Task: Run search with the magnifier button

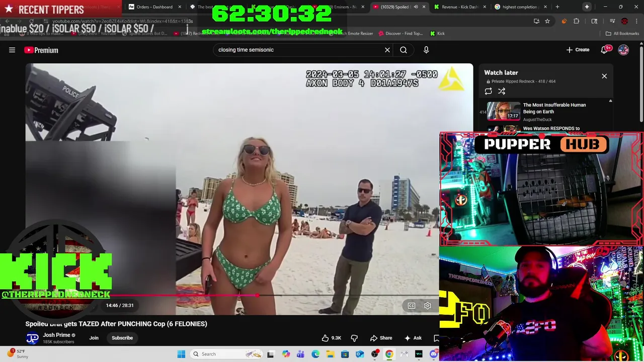Action: coord(404,50)
